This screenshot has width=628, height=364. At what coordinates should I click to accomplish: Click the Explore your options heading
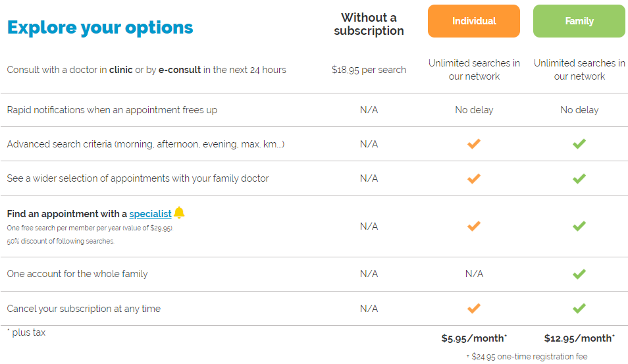tap(100, 28)
